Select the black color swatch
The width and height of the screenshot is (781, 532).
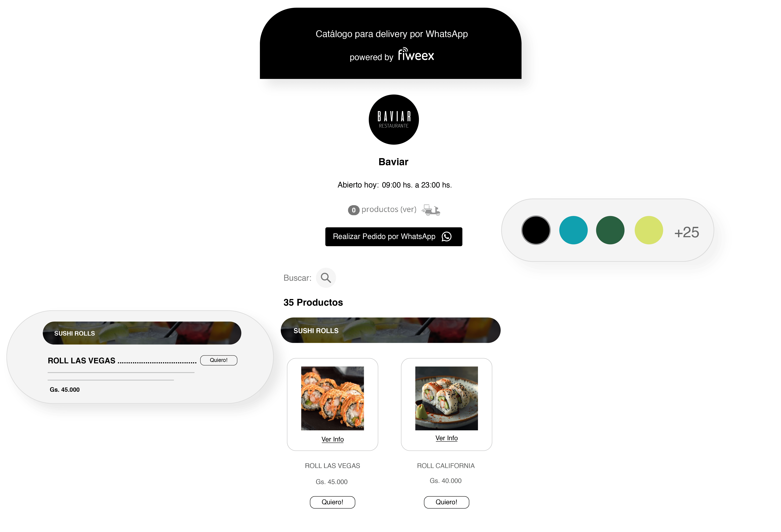(536, 230)
